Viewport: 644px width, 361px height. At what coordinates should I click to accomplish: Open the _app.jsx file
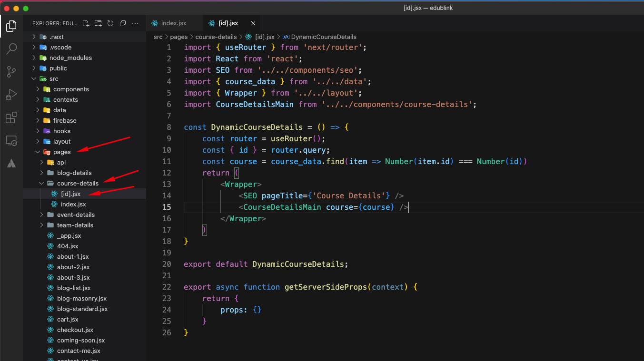pyautogui.click(x=69, y=235)
